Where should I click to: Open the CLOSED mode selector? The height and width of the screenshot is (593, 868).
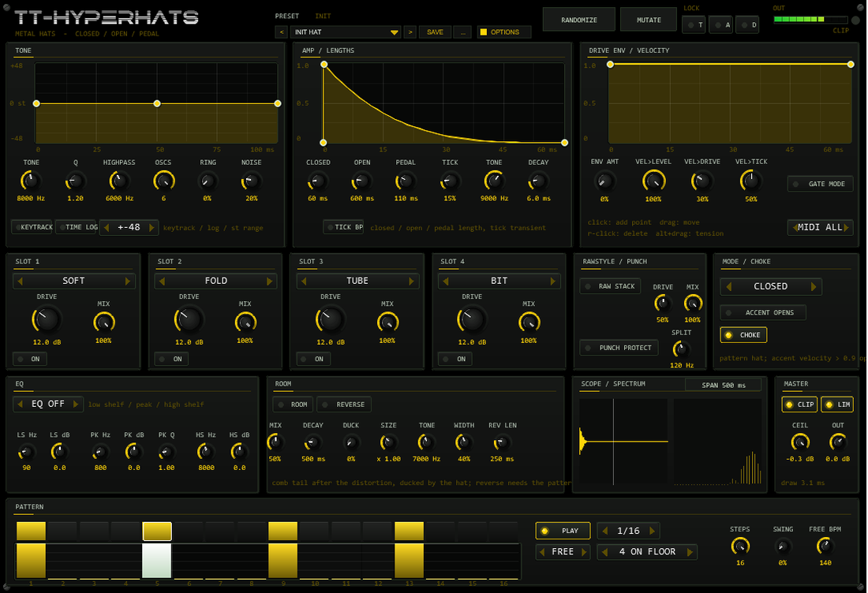771,286
